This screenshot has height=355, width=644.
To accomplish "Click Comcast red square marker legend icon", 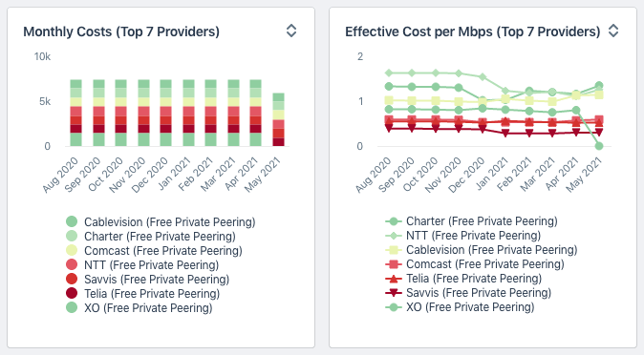I will 394,264.
